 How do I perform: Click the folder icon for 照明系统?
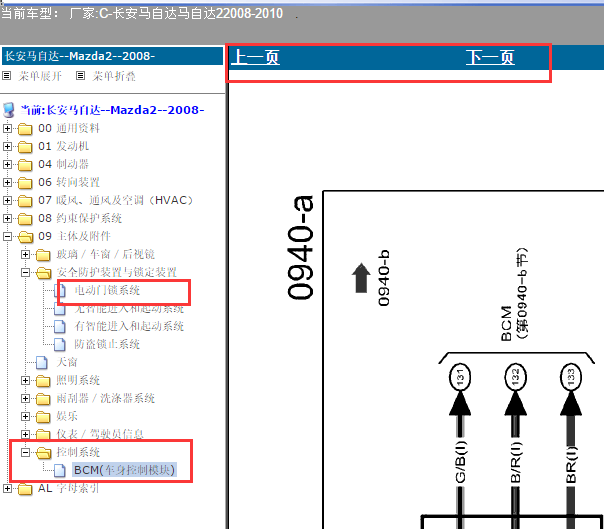43,381
